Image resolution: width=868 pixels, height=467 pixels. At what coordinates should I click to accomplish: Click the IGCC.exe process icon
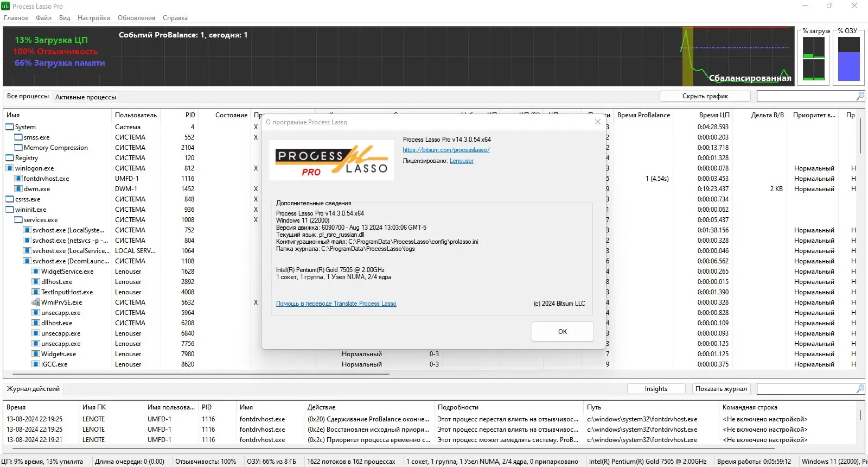pyautogui.click(x=36, y=364)
